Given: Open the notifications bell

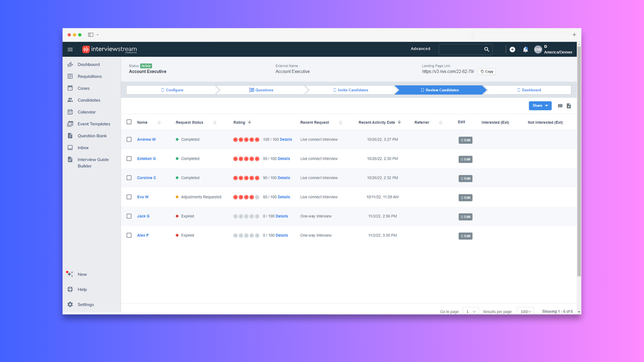Looking at the screenshot, I should [x=525, y=49].
